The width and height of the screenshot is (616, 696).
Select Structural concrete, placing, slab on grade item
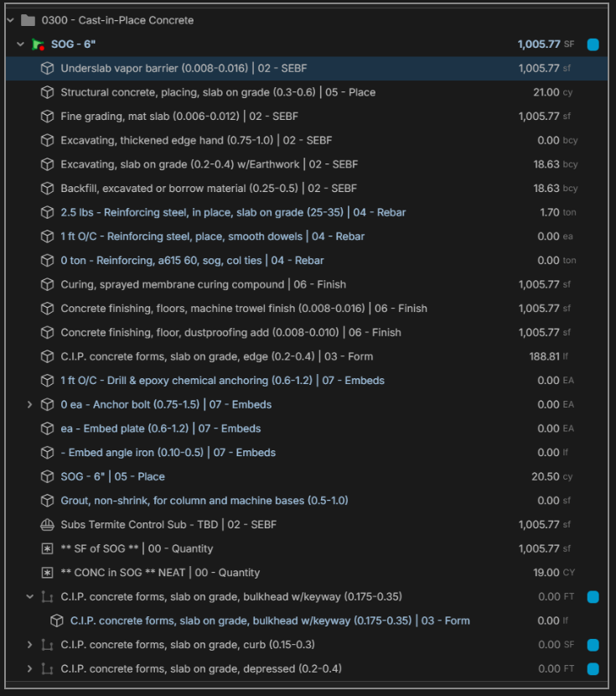pos(218,92)
